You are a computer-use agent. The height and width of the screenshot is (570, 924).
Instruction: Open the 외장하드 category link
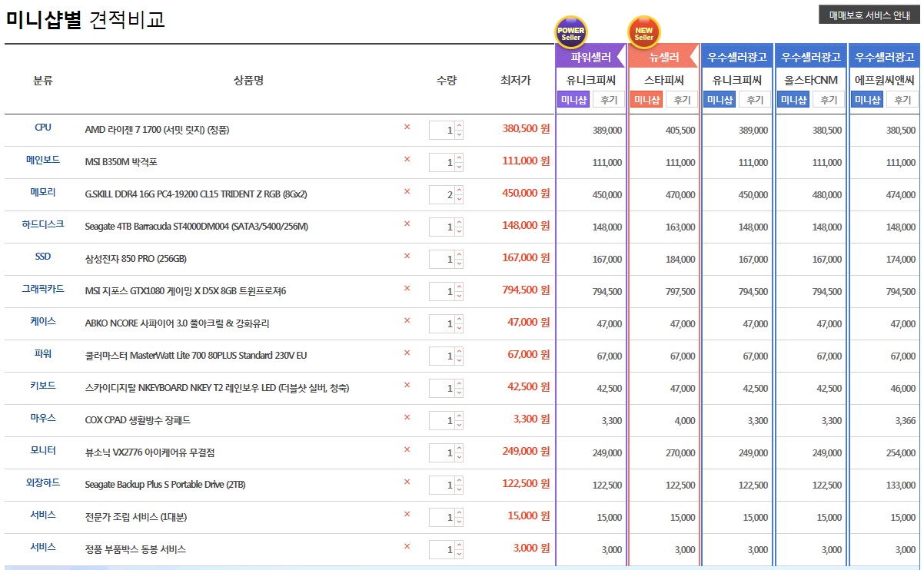pos(43,482)
